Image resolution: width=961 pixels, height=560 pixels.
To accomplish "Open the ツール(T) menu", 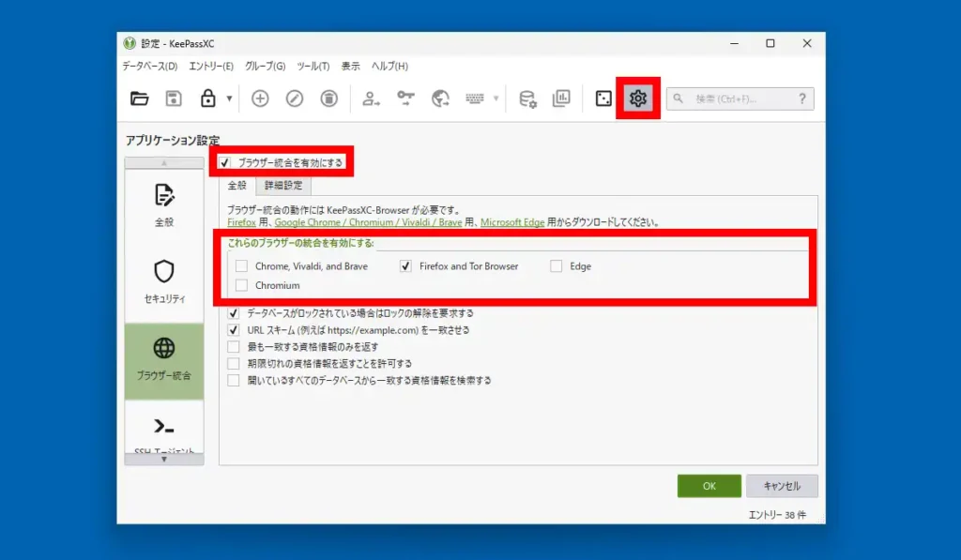I will (313, 67).
